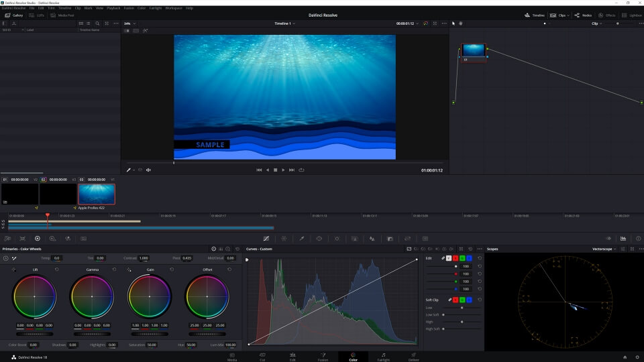
Task: Open the Playback menu
Action: pyautogui.click(x=113, y=8)
